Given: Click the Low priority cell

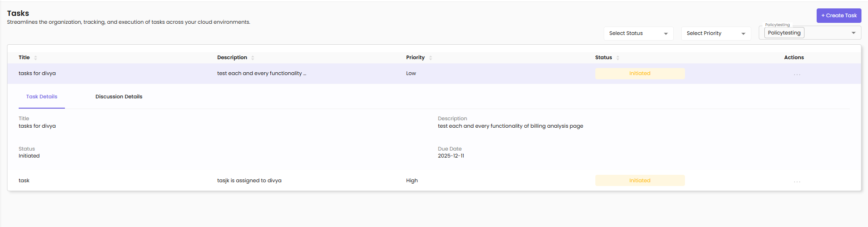Looking at the screenshot, I should click(x=411, y=74).
